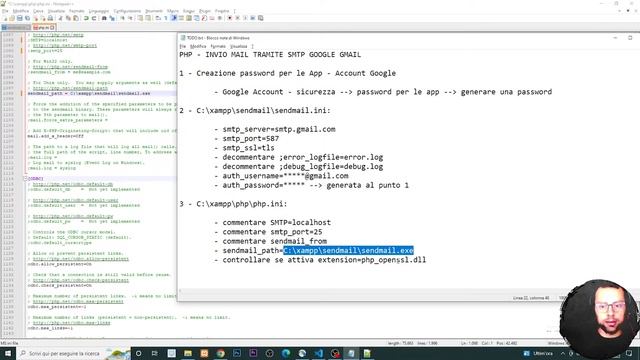Click the Paste clipboard toolbar icon

coord(76,18)
